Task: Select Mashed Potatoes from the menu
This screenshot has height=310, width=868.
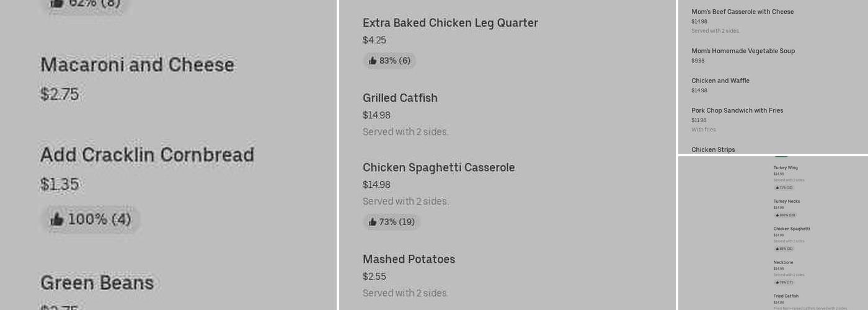Action: point(409,259)
